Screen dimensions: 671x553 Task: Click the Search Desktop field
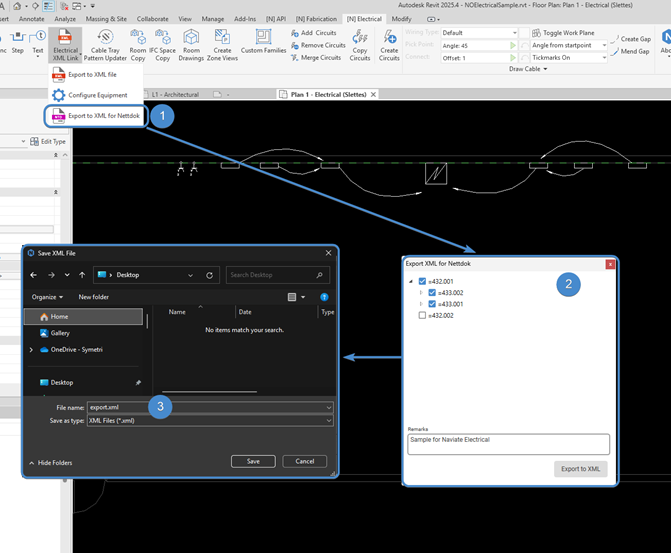(x=278, y=275)
